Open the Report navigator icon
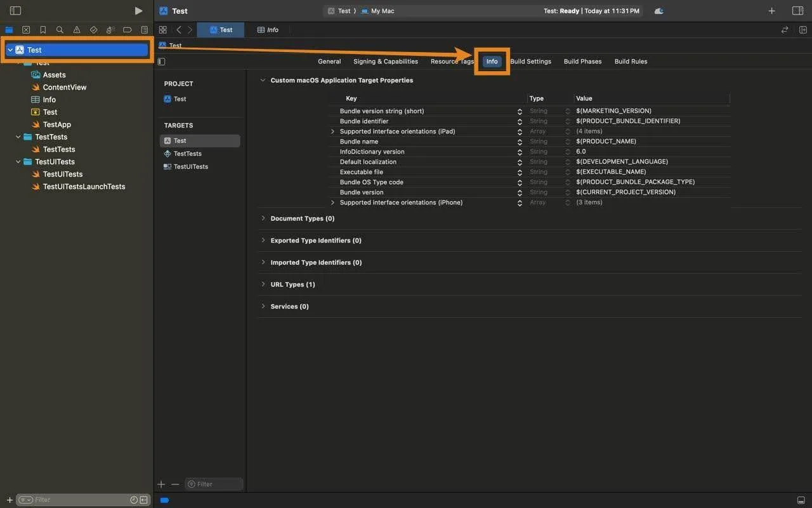The image size is (812, 508). coord(145,30)
